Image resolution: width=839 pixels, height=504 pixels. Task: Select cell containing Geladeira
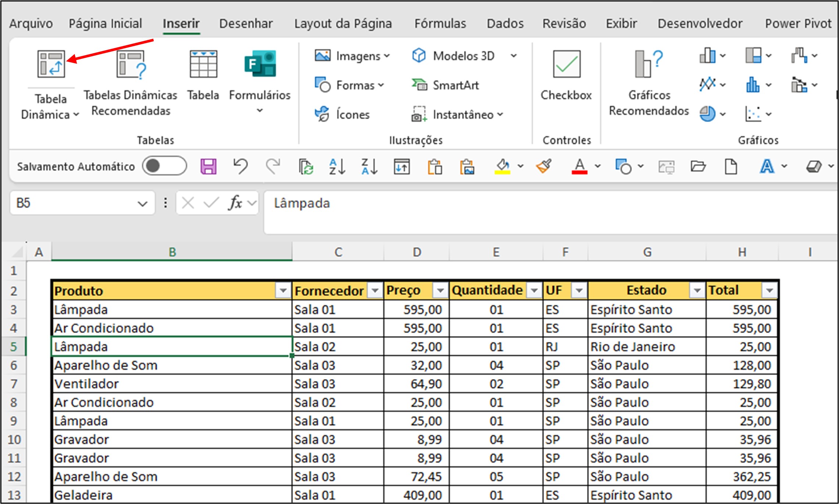pyautogui.click(x=172, y=495)
